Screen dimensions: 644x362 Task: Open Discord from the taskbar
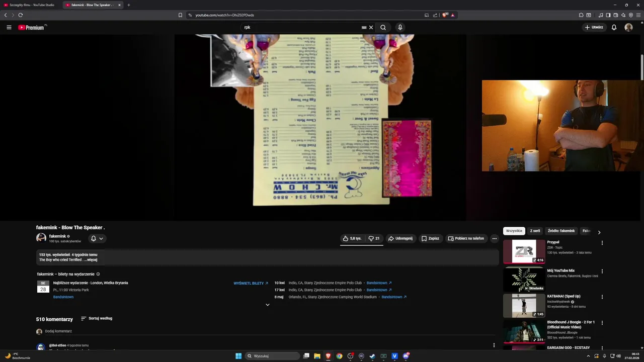[x=406, y=356]
